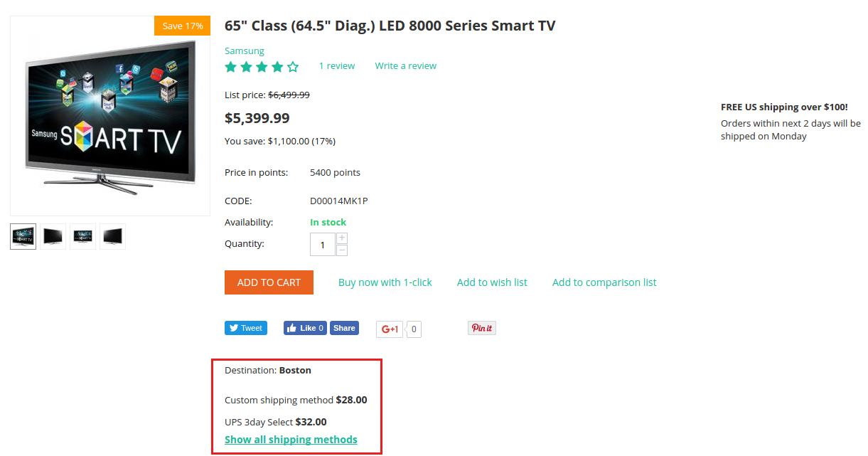868x456 pixels.
Task: Click the Facebook Share button
Action: point(344,328)
